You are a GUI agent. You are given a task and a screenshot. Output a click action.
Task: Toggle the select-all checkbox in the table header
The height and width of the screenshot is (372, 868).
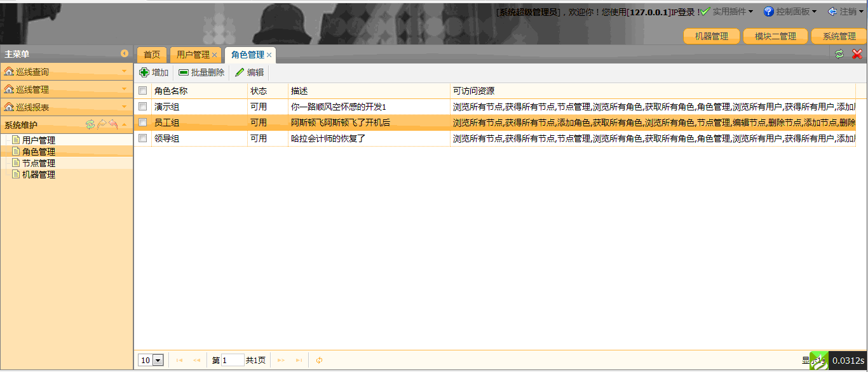[x=143, y=90]
